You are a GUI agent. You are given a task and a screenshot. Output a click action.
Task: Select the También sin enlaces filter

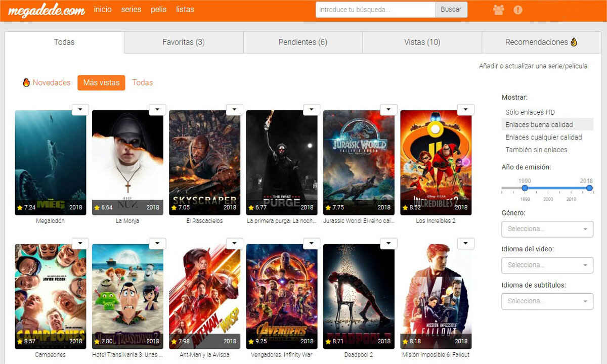point(536,150)
